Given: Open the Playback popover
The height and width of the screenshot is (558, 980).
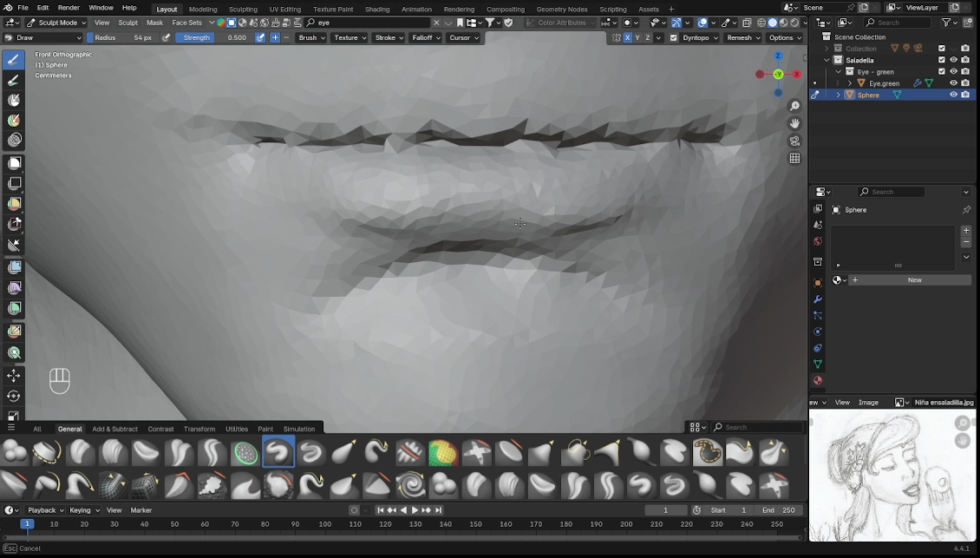Looking at the screenshot, I should [x=46, y=510].
